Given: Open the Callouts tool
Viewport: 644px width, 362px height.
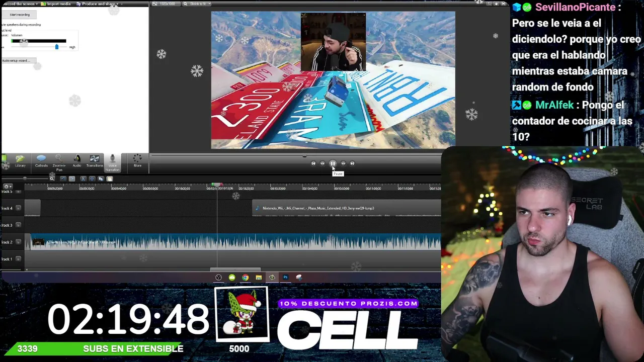Looking at the screenshot, I should [x=41, y=161].
